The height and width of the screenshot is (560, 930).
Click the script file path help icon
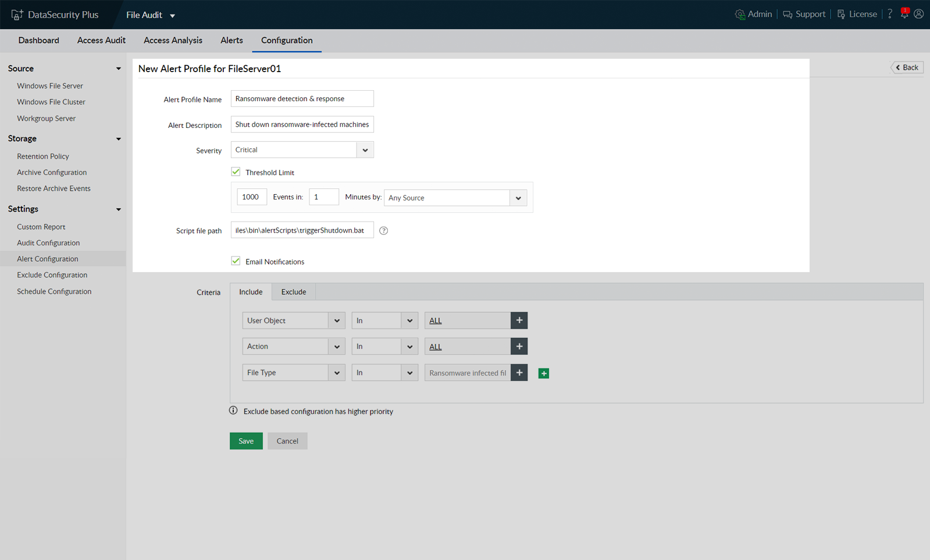coord(384,231)
